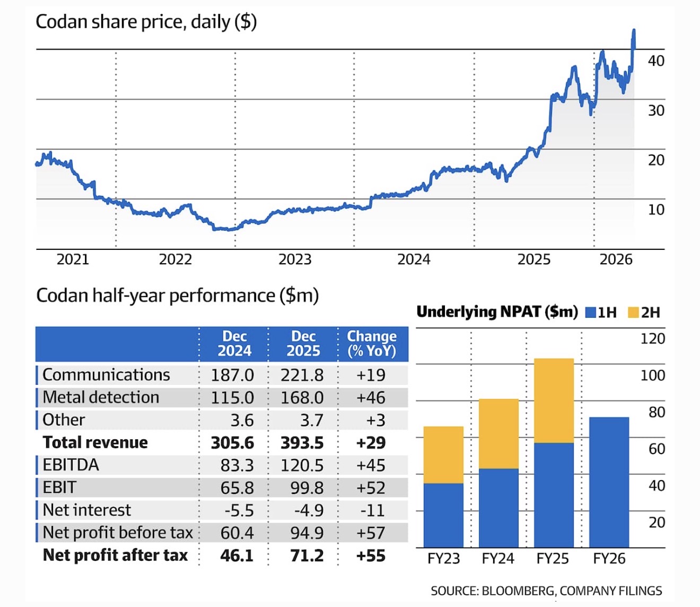The height and width of the screenshot is (607, 700).
Task: Click the FY23 label under the NPAT chart
Action: point(443,558)
